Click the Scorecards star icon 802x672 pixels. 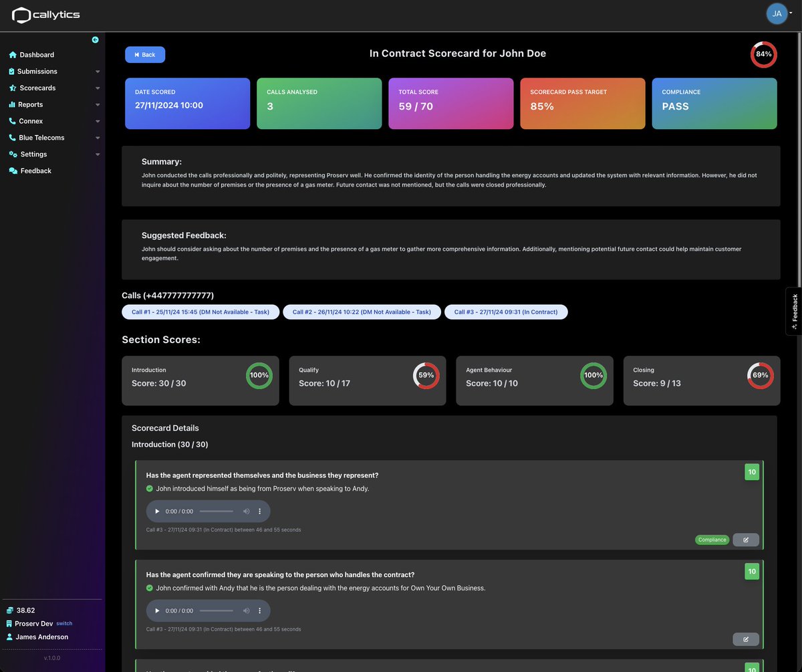pyautogui.click(x=13, y=88)
